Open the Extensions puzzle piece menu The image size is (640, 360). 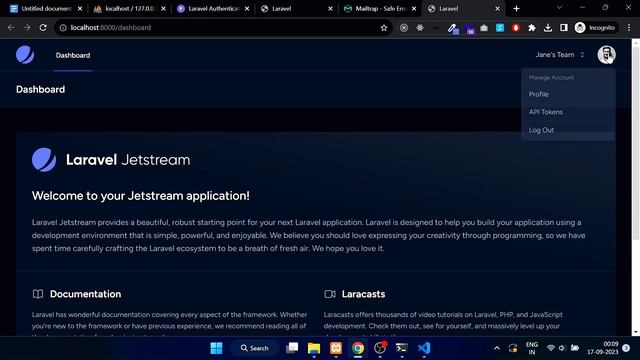(x=532, y=28)
